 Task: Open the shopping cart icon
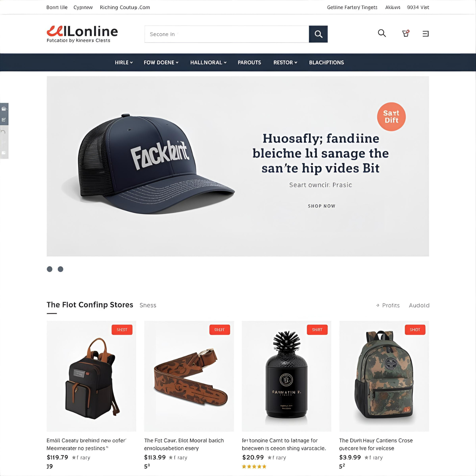pos(405,33)
